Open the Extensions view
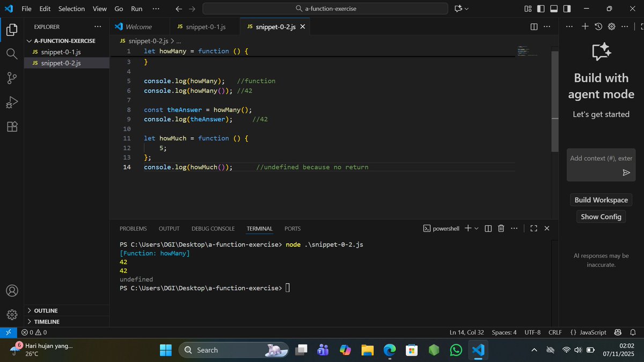644x362 pixels. [11, 127]
